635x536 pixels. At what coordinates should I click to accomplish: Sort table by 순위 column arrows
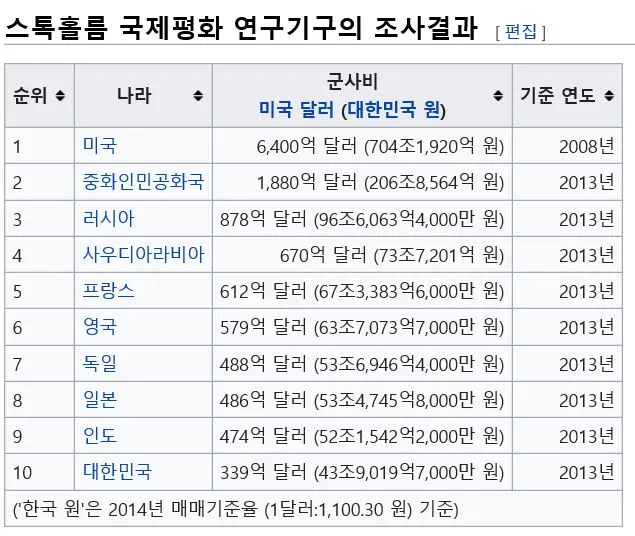pyautogui.click(x=60, y=96)
